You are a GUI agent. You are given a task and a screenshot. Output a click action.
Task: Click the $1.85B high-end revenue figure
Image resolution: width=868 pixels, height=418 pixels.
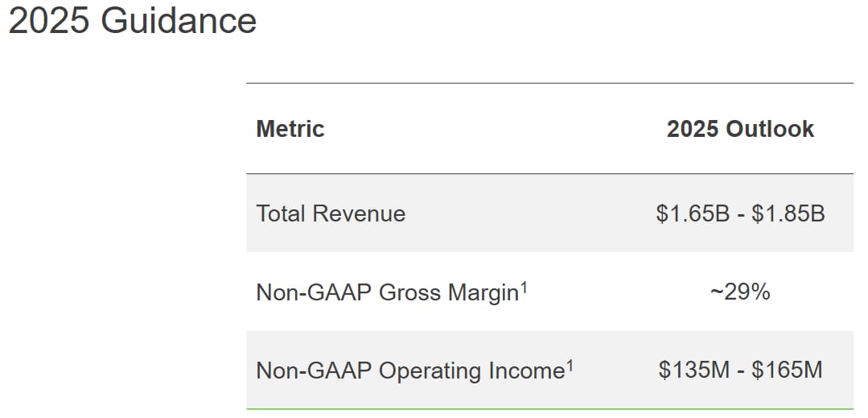point(788,213)
